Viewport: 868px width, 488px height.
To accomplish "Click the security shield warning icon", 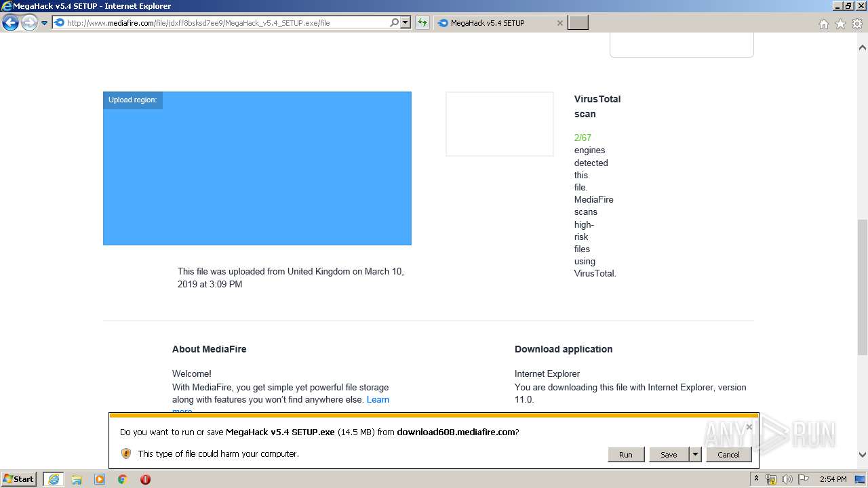I will 126,453.
